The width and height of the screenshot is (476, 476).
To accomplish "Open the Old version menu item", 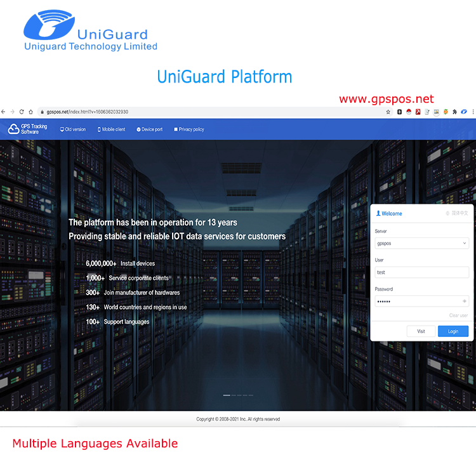I will 73,129.
